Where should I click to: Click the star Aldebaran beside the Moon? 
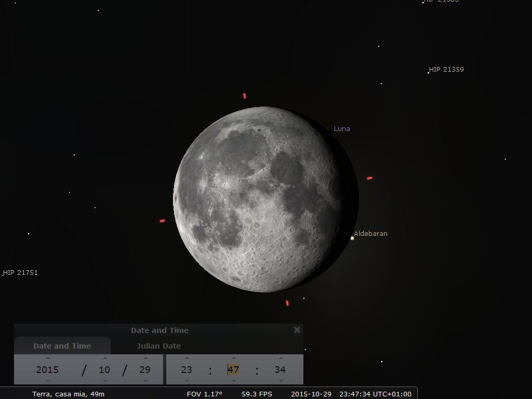point(352,238)
